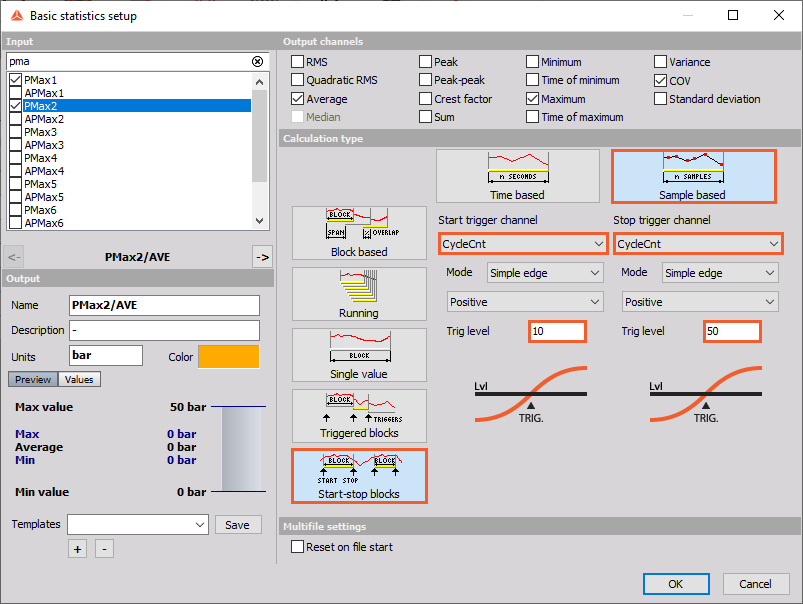Remove template with minus button
This screenshot has height=604, width=803.
click(104, 549)
